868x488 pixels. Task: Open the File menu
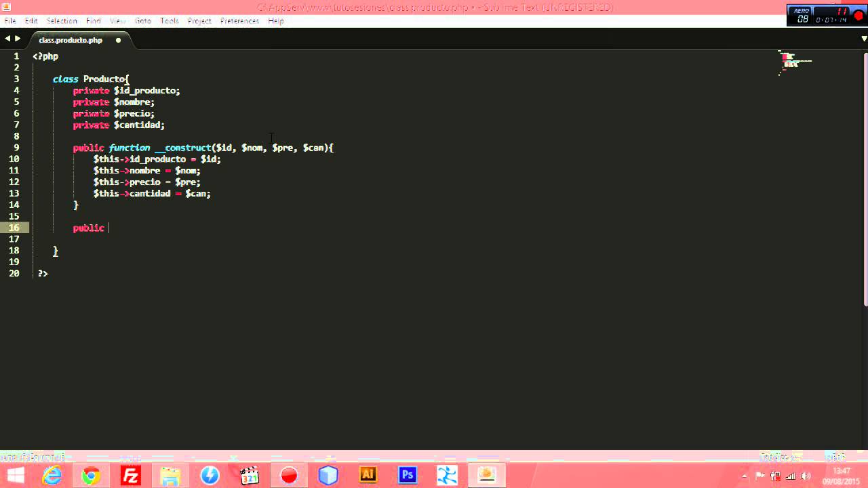point(10,21)
